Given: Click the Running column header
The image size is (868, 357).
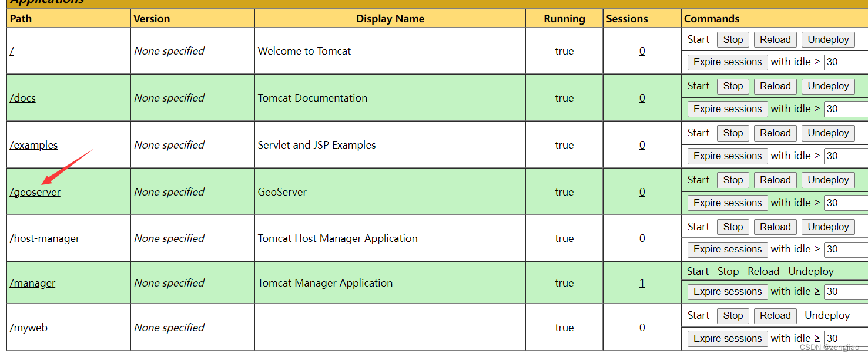Looking at the screenshot, I should pyautogui.click(x=564, y=19).
